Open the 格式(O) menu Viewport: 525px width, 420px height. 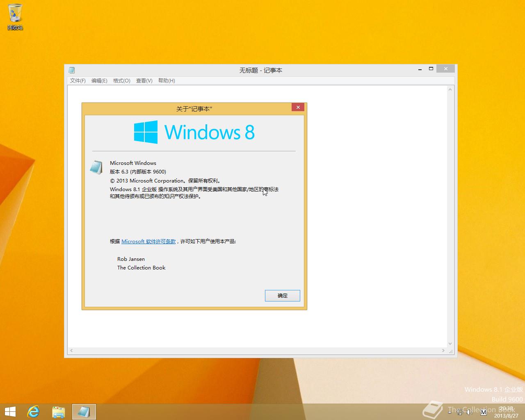click(x=122, y=81)
